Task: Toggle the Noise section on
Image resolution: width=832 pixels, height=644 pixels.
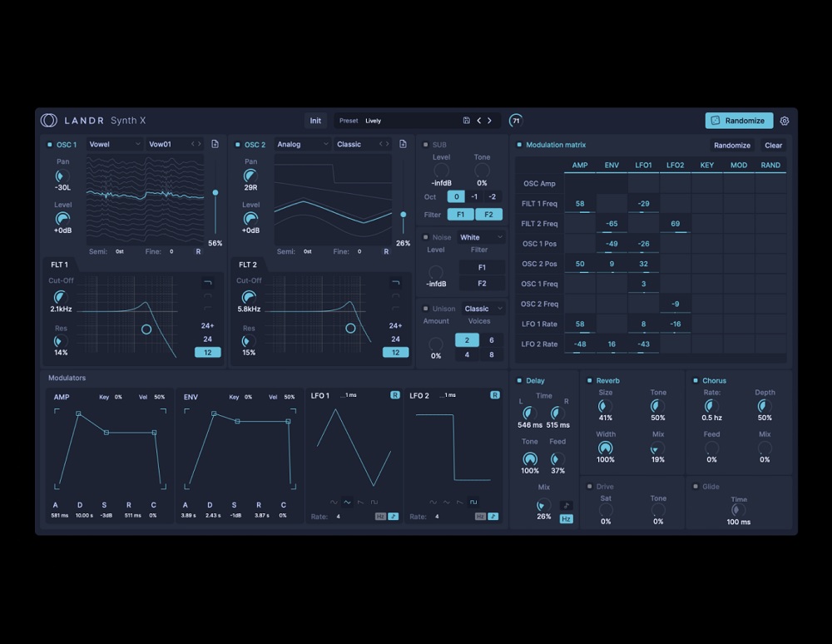Action: [427, 236]
